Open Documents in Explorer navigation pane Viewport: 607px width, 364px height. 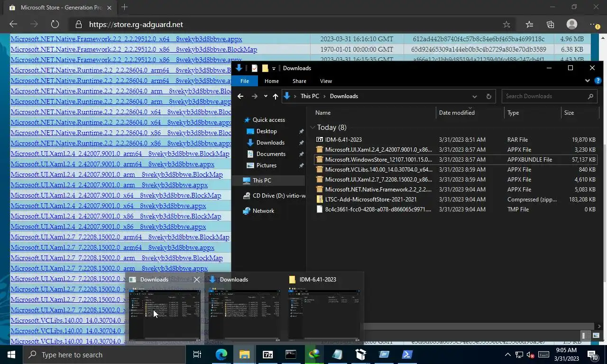(271, 154)
